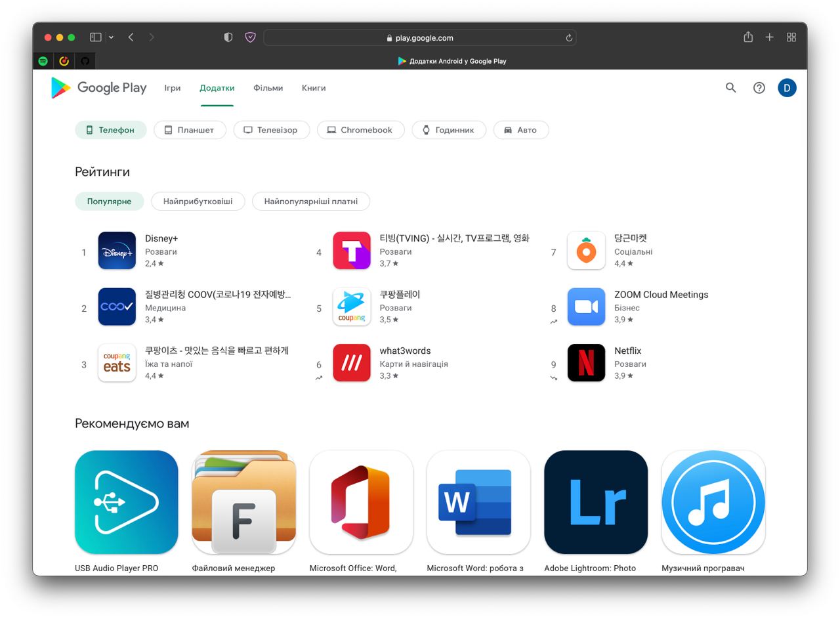Select the Планшет device filter
The image size is (840, 619).
190,130
